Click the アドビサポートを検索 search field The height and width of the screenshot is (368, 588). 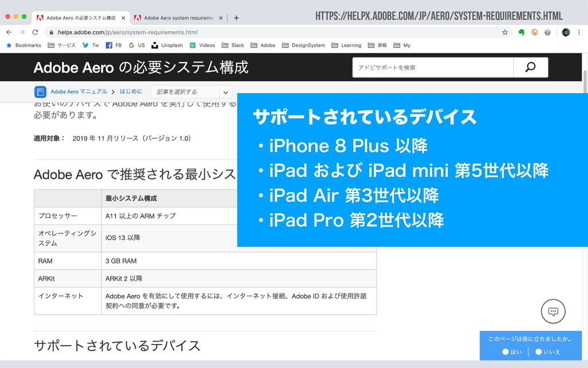tap(433, 68)
